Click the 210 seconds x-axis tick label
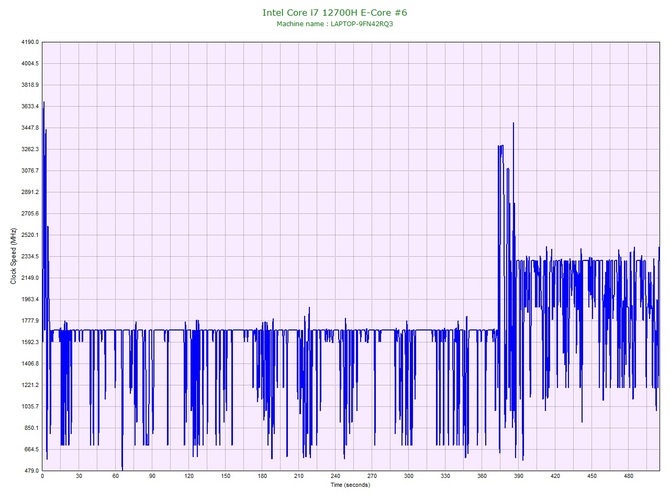 299,476
